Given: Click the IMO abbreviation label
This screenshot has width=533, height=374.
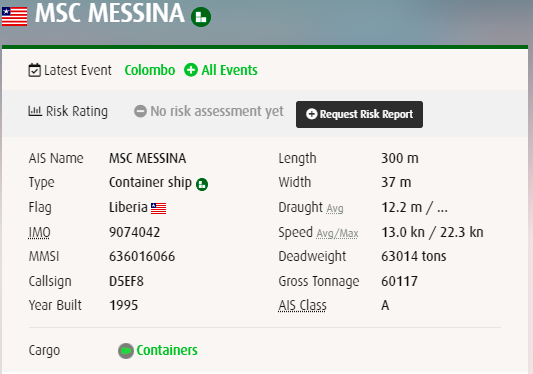Looking at the screenshot, I should (x=39, y=233).
